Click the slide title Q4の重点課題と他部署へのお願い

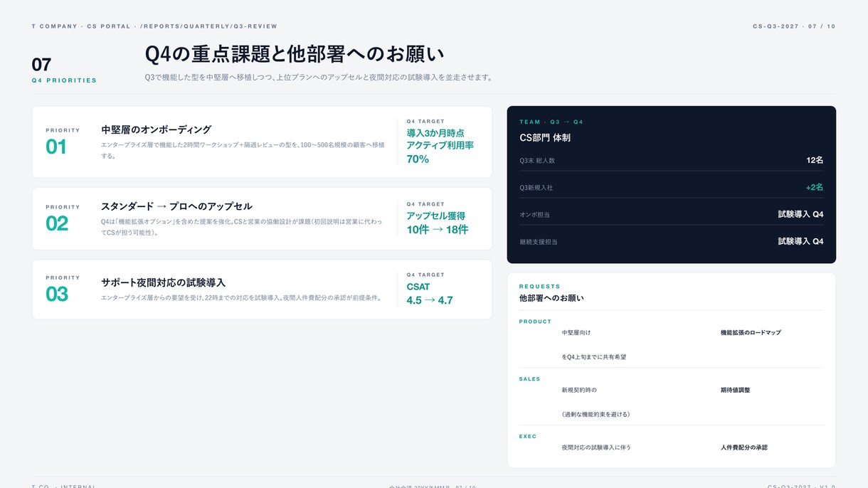click(295, 55)
